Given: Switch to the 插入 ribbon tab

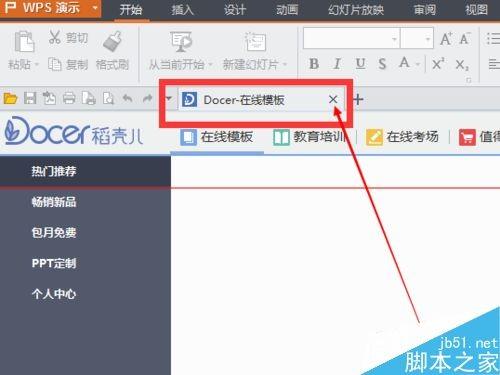Looking at the screenshot, I should (x=182, y=10).
